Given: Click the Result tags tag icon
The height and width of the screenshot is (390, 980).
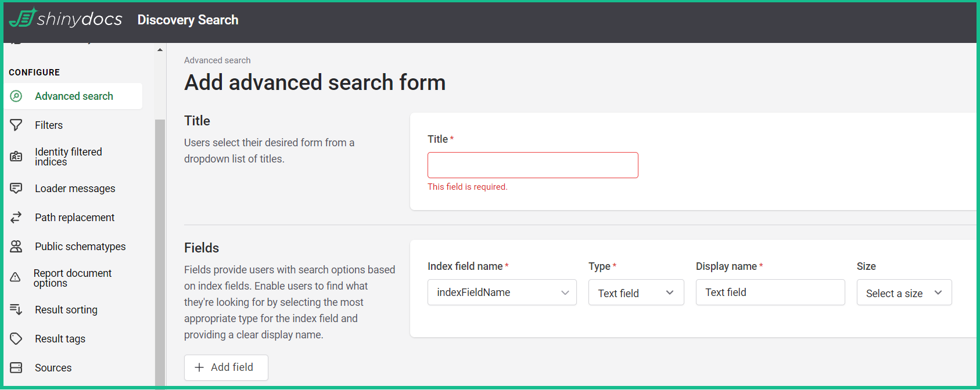Looking at the screenshot, I should [16, 339].
